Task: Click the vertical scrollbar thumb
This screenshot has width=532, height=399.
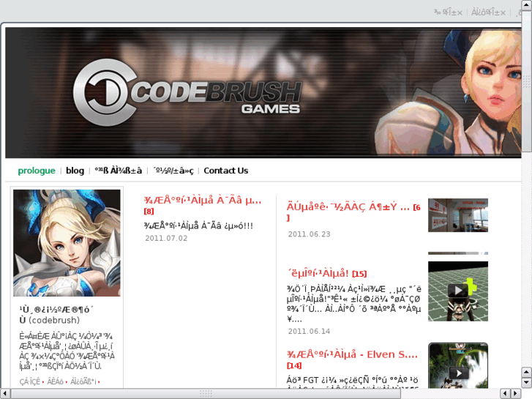Action: click(527, 81)
